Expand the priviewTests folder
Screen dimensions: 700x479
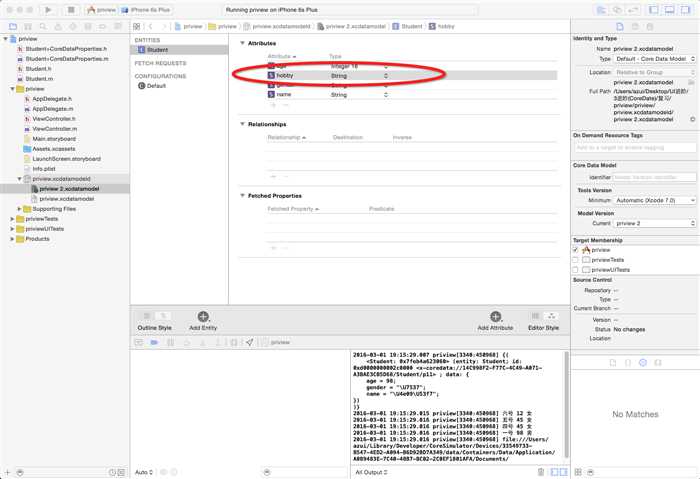[x=12, y=219]
